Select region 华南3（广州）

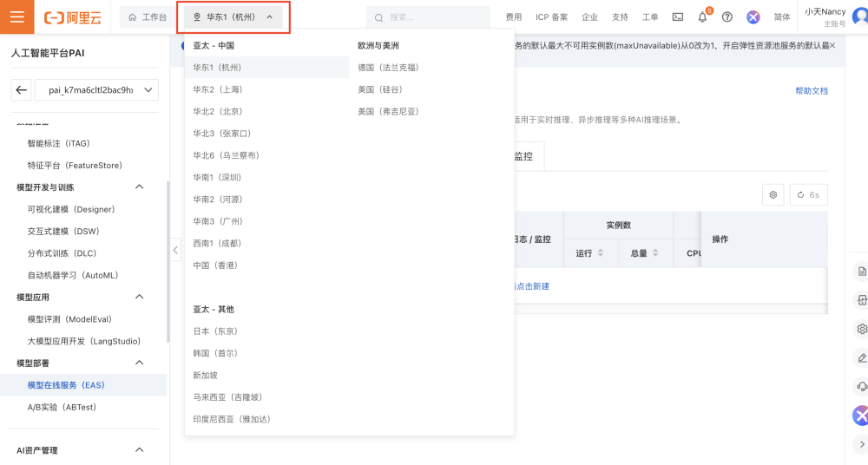point(218,221)
